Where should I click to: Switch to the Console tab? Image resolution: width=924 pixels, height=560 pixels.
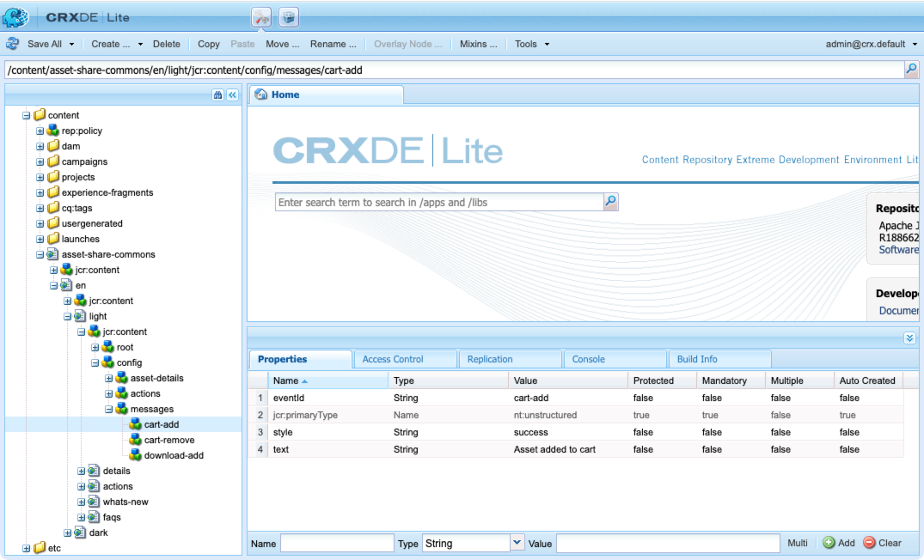click(x=615, y=359)
